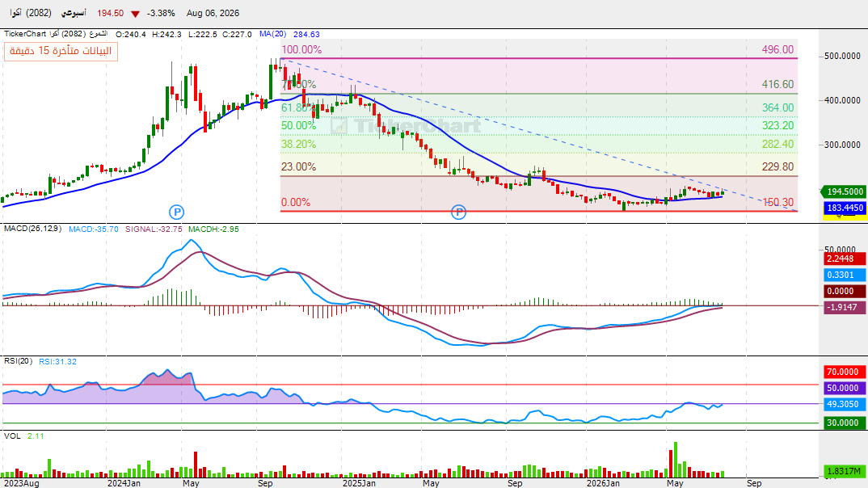Click the VOL indicator label
Image resolution: width=868 pixels, height=488 pixels.
pos(12,436)
